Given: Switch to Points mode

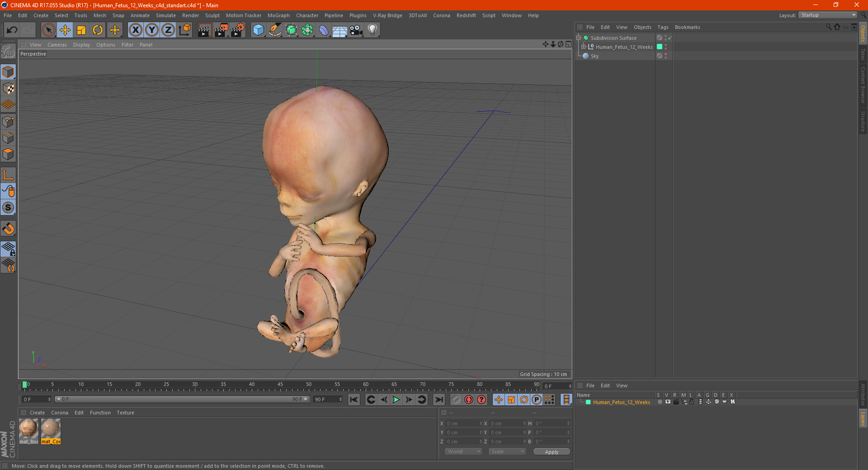Looking at the screenshot, I should 9,122.
